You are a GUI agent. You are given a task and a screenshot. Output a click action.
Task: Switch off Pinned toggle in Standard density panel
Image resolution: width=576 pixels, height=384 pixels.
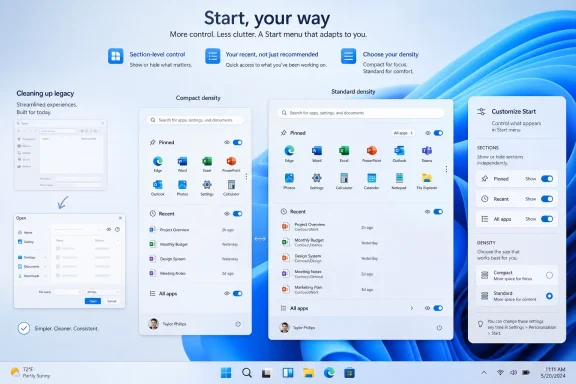coord(438,133)
